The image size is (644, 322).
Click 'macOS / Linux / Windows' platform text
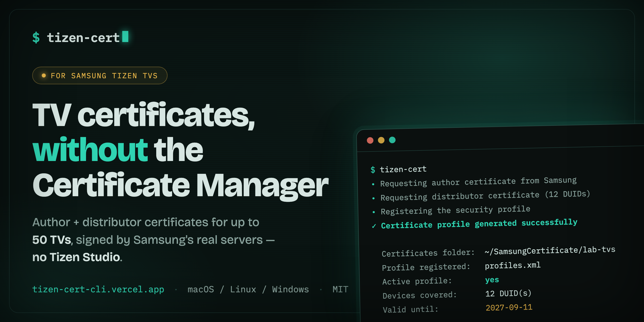248,289
